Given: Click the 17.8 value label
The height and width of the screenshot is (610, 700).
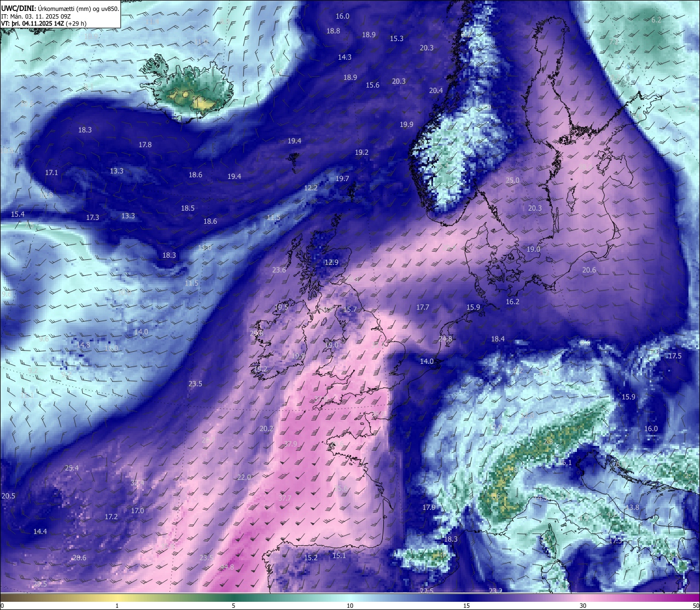Looking at the screenshot, I should tap(145, 145).
